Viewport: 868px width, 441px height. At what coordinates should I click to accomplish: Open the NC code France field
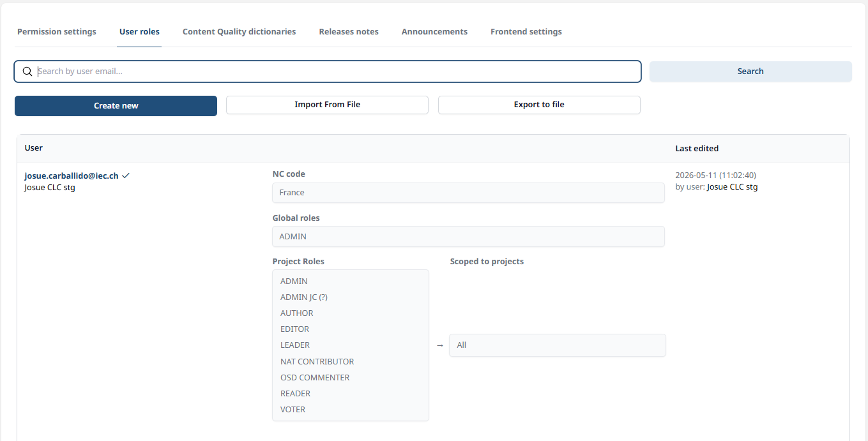(468, 193)
